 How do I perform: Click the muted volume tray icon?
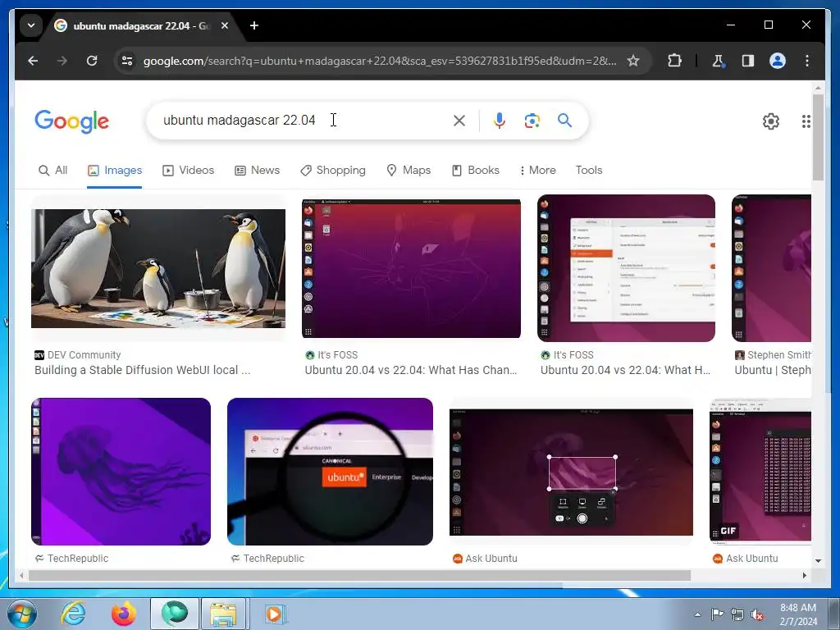pos(757,614)
